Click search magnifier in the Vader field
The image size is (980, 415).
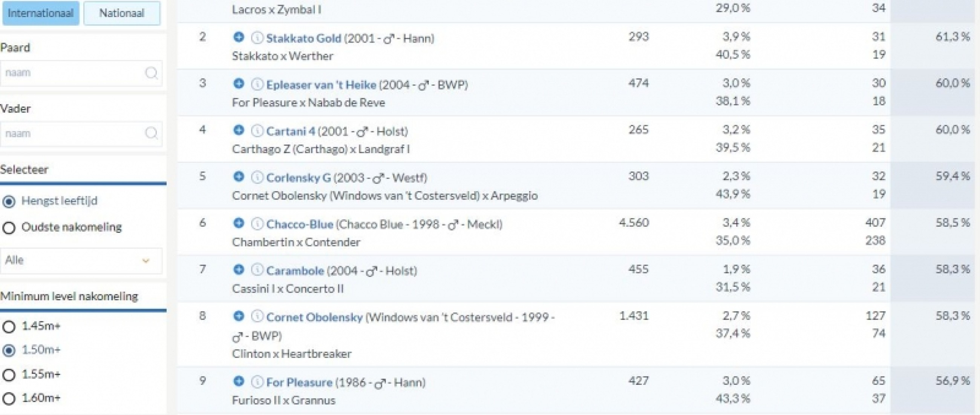pos(152,133)
